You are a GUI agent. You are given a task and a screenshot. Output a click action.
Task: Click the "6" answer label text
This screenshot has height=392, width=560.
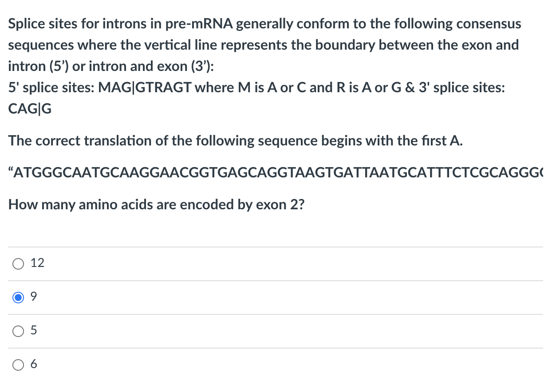point(34,364)
